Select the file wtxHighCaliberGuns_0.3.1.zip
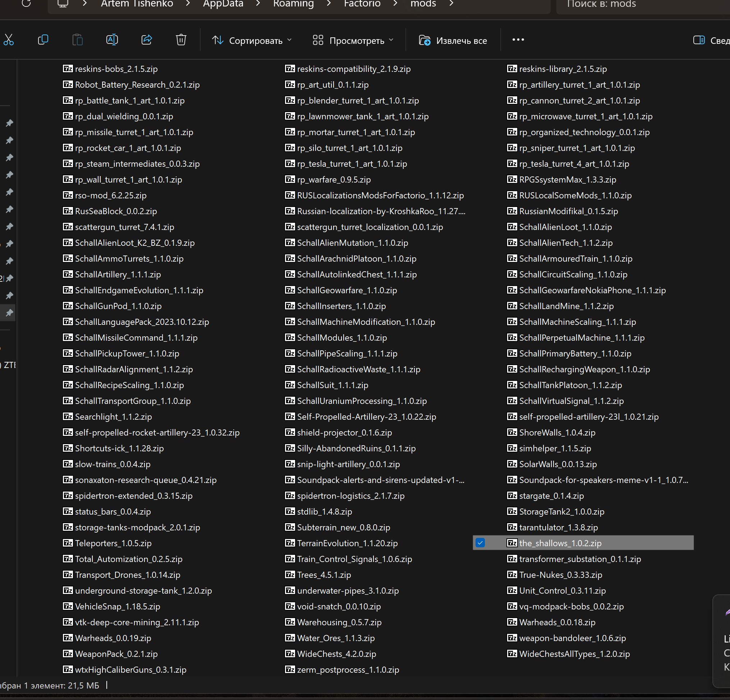This screenshot has height=700, width=730. (x=131, y=669)
